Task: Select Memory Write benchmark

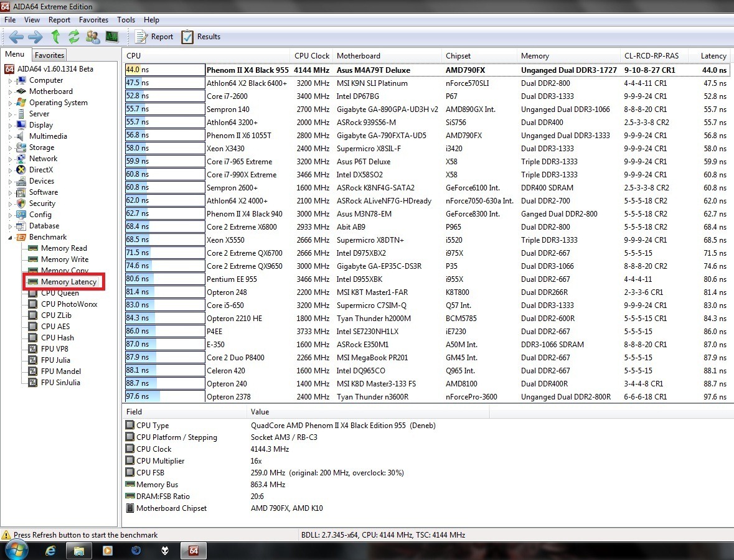Action: (65, 259)
